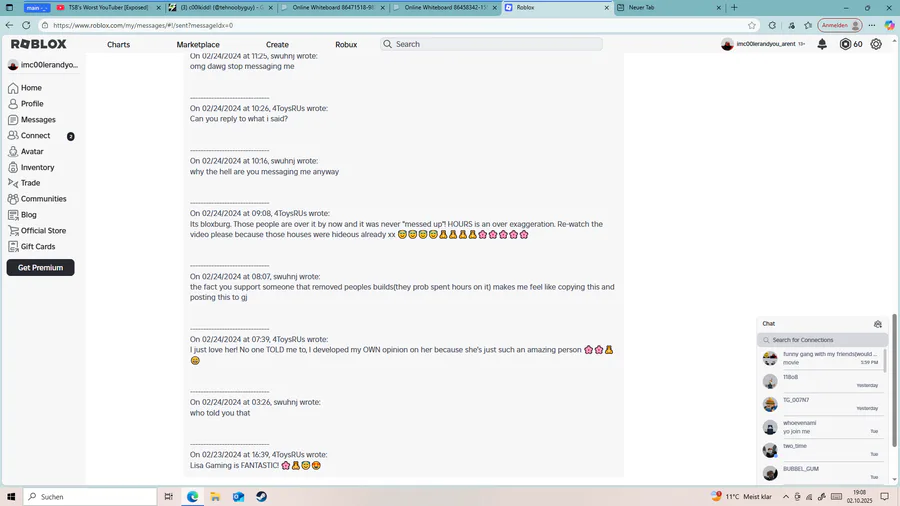Open Windows Start menu
Viewport: 900px width, 506px height.
(x=10, y=497)
